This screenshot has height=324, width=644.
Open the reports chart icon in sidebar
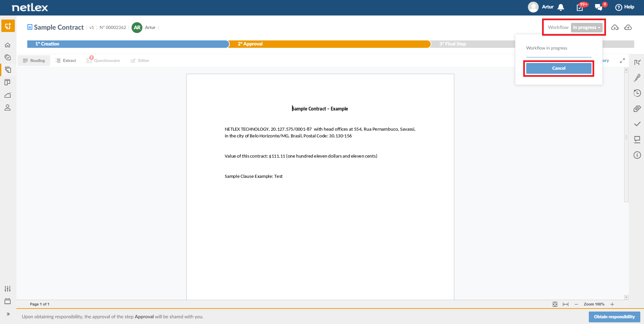click(x=7, y=95)
